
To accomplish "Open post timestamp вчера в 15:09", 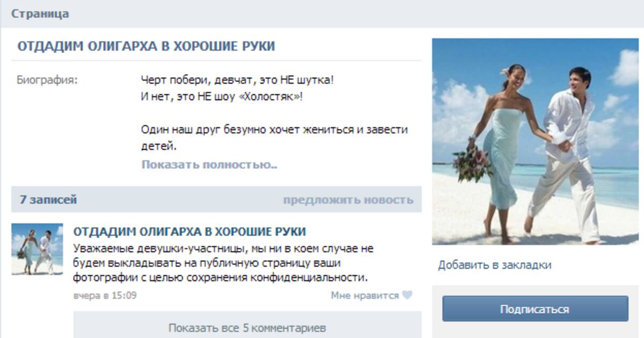I will click(x=105, y=296).
